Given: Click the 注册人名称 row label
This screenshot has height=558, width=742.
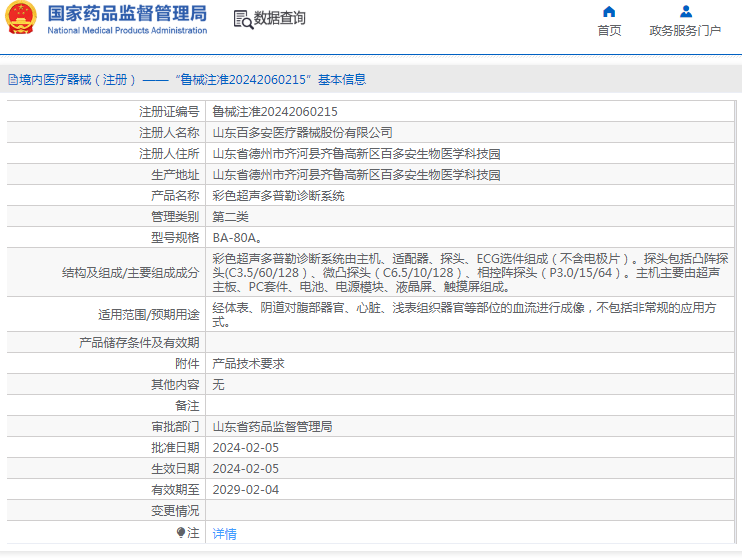Looking at the screenshot, I should click(169, 133).
